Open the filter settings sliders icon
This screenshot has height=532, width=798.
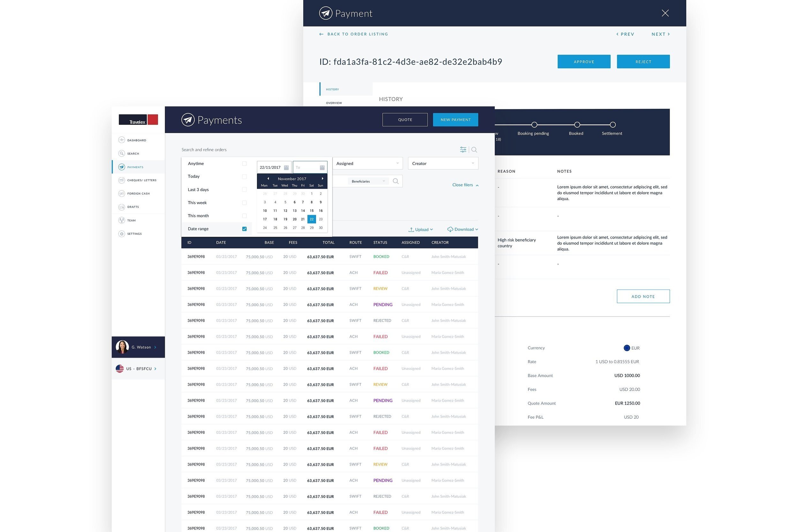pos(463,150)
